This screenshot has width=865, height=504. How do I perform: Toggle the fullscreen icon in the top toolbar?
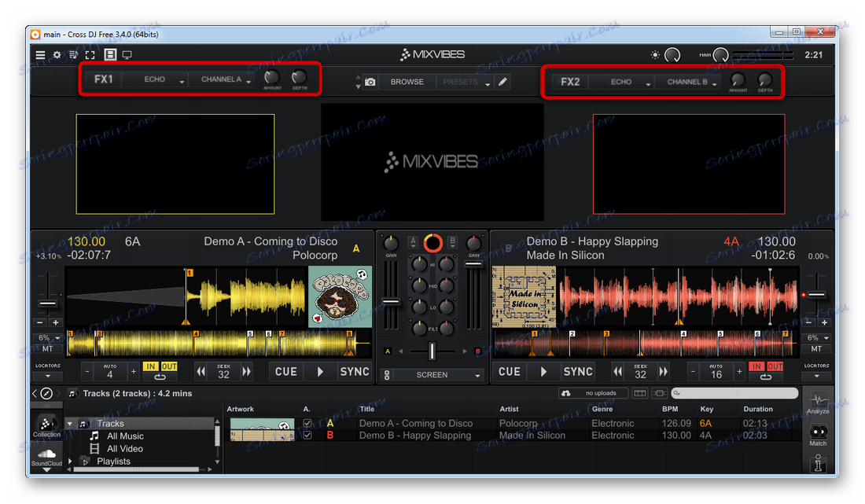(x=90, y=55)
